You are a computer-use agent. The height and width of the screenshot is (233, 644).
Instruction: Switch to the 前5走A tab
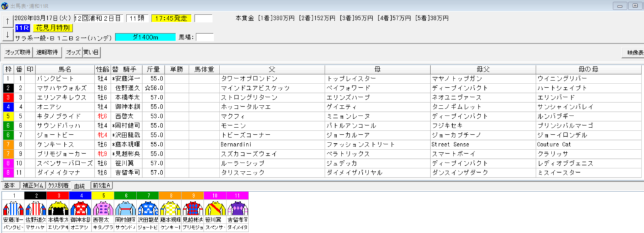pyautogui.click(x=103, y=185)
